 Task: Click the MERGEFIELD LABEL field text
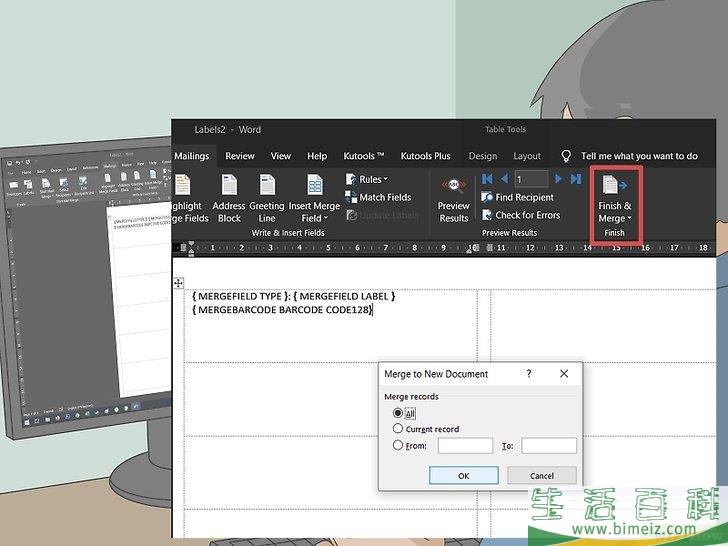tap(344, 296)
